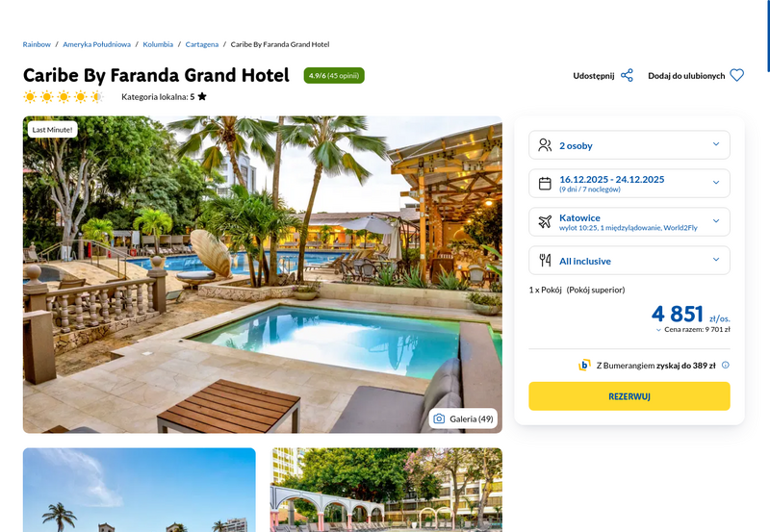Click the people icon in guests selector

545,144
